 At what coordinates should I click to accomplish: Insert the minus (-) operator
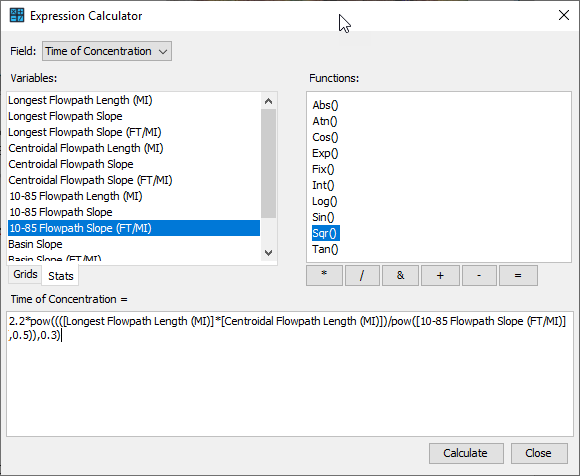click(479, 276)
